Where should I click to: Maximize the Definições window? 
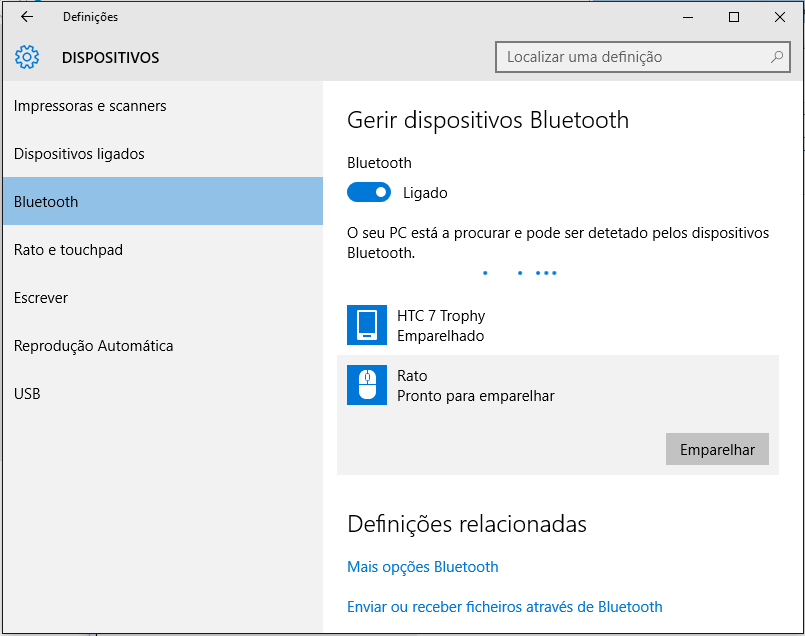[x=734, y=17]
